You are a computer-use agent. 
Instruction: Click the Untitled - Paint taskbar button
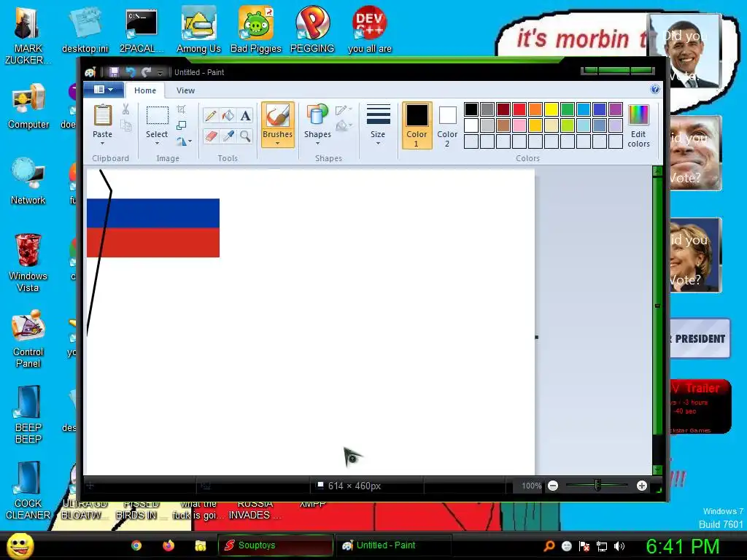coord(393,545)
